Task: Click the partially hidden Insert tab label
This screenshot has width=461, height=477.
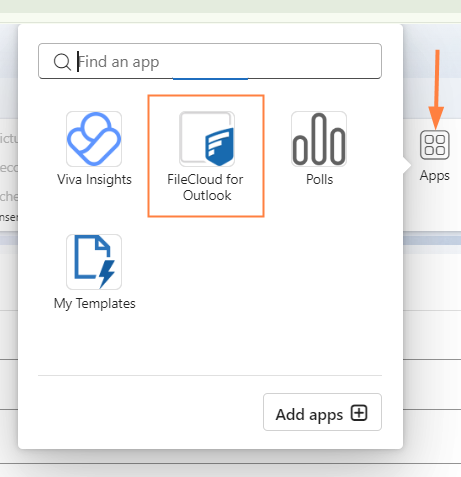Action: click(x=9, y=217)
